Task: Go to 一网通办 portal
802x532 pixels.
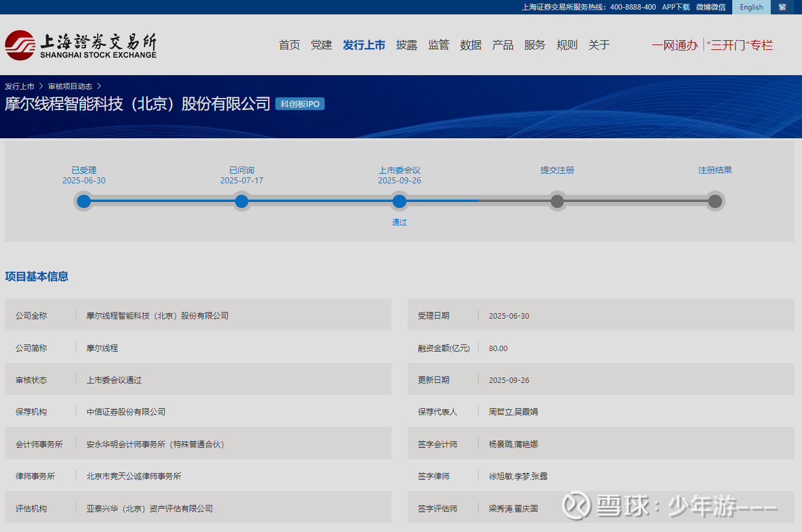Action: click(x=675, y=45)
